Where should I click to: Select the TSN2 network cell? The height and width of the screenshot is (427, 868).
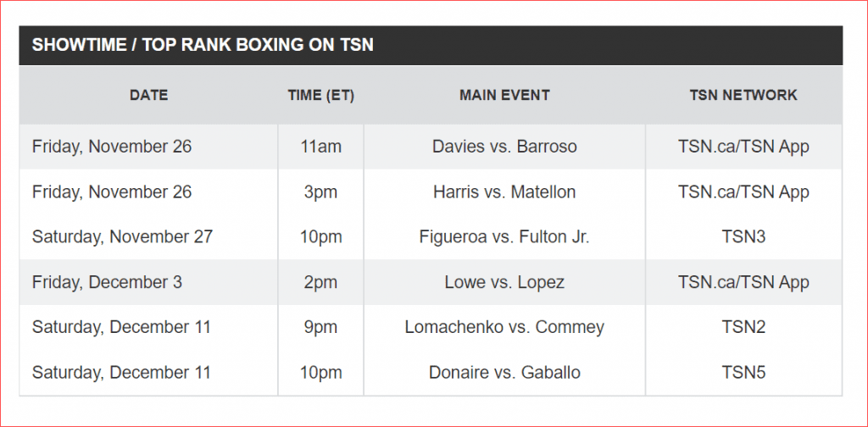pos(743,327)
